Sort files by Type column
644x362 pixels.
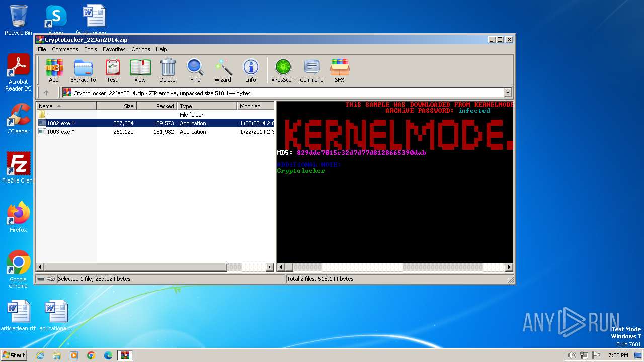[x=207, y=106]
